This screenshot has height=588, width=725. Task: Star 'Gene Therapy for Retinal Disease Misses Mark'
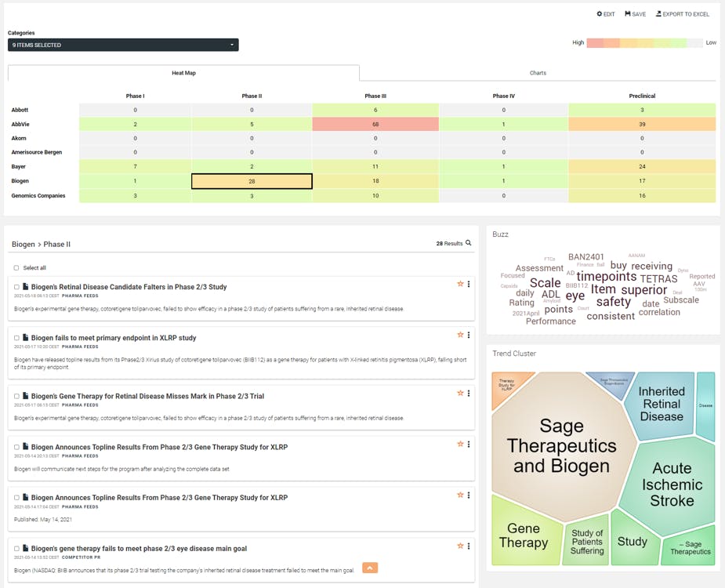(460, 394)
